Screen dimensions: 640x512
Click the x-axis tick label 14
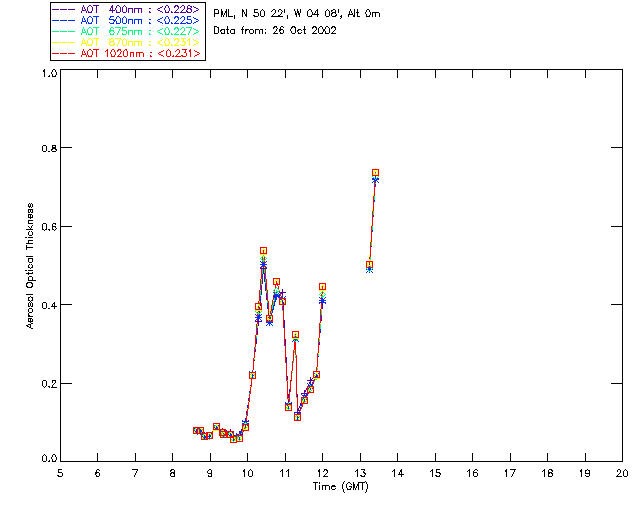(x=398, y=473)
